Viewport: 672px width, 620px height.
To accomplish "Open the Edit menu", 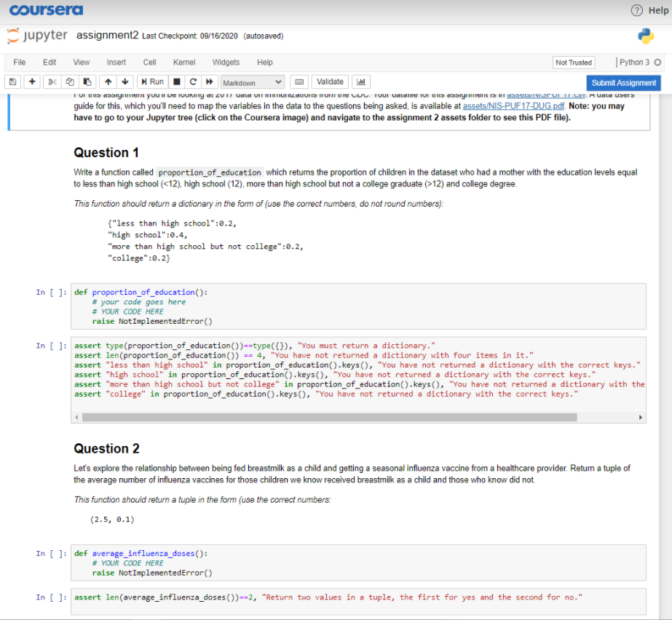I will point(50,63).
